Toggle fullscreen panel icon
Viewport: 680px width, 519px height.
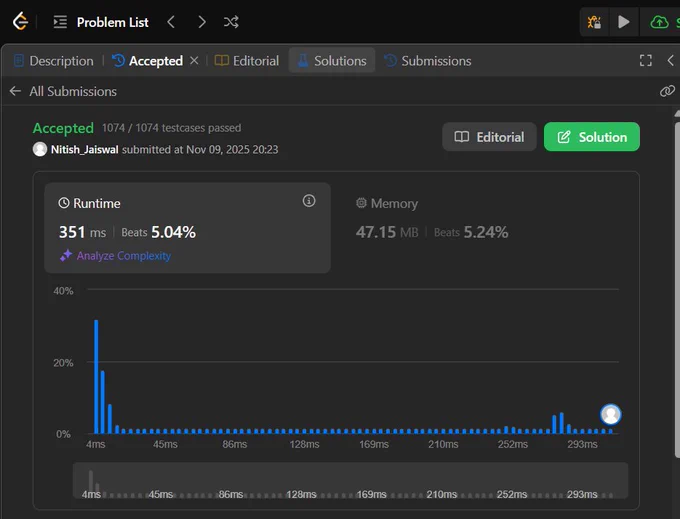click(x=646, y=60)
